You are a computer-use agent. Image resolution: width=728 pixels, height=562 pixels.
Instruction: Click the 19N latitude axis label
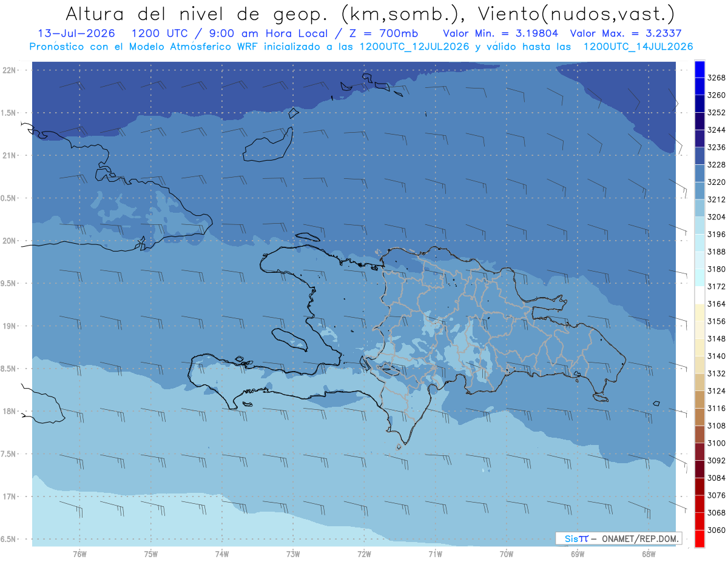click(x=10, y=326)
